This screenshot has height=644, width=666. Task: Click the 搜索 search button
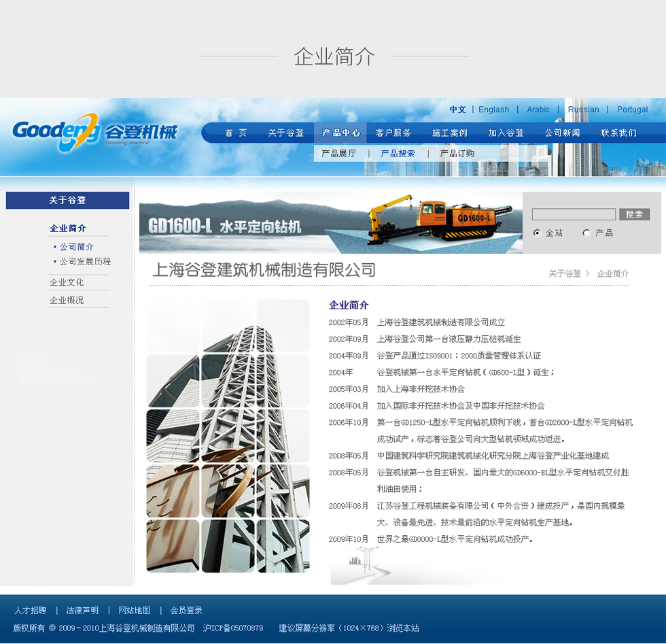point(634,214)
